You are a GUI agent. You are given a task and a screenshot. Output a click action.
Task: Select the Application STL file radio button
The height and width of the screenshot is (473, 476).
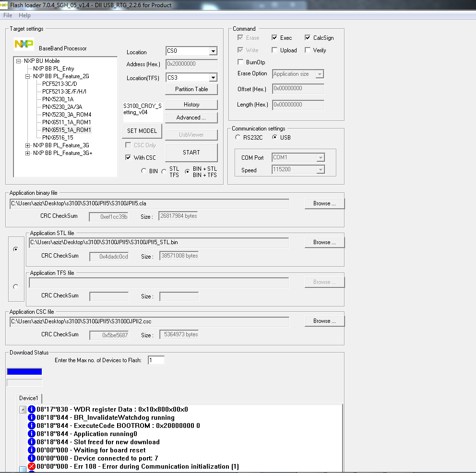pos(16,249)
